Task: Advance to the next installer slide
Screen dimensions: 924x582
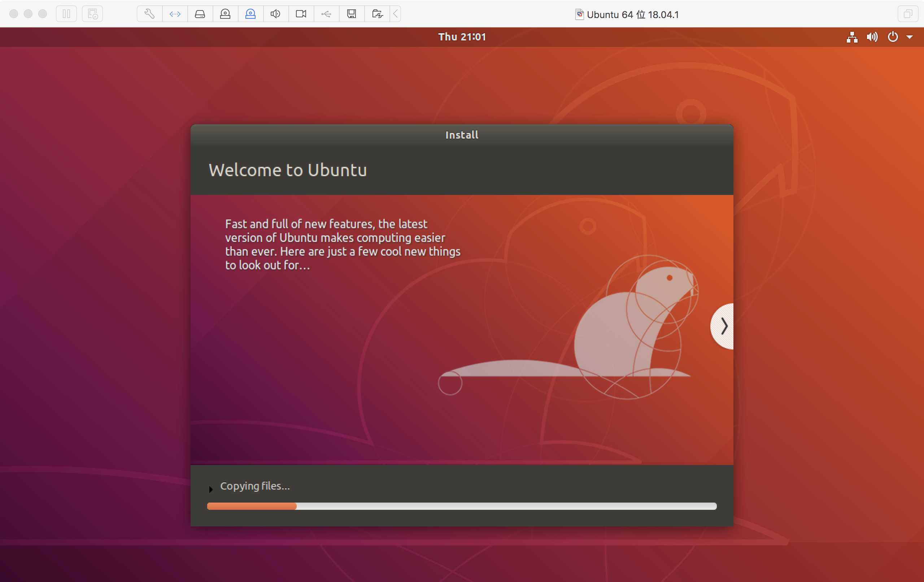Action: (722, 326)
